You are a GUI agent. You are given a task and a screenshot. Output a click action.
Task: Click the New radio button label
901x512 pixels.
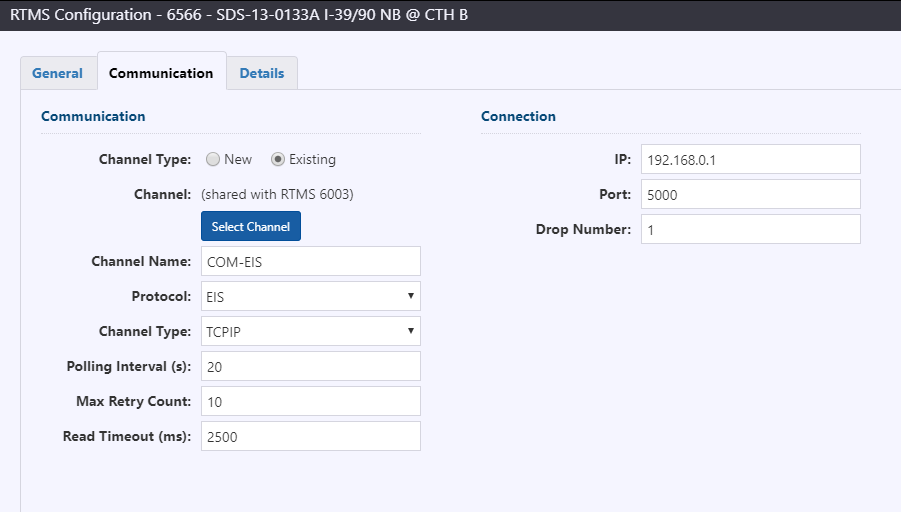click(x=238, y=159)
